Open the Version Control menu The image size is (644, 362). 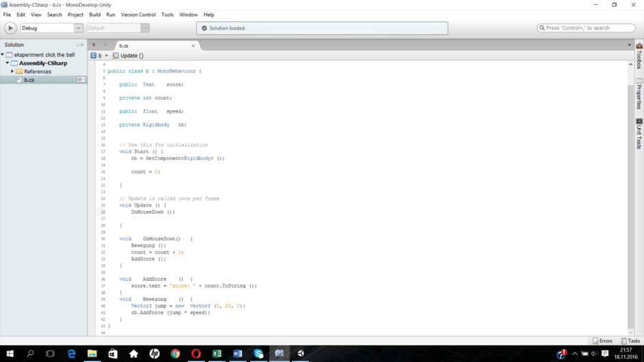138,14
